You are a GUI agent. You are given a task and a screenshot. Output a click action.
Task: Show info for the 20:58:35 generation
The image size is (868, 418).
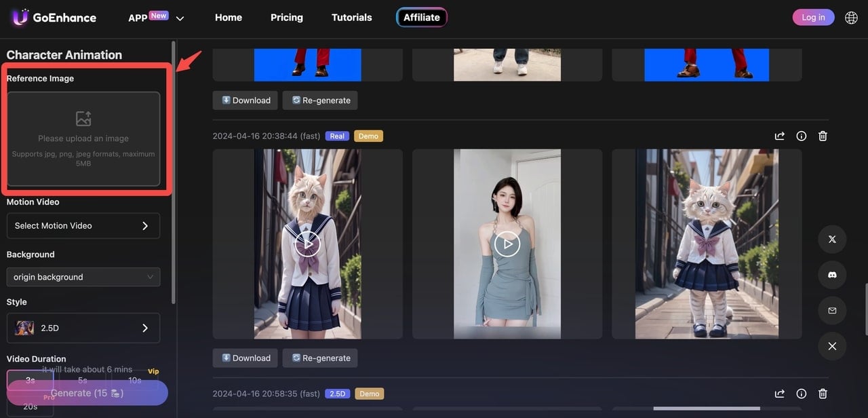click(802, 394)
